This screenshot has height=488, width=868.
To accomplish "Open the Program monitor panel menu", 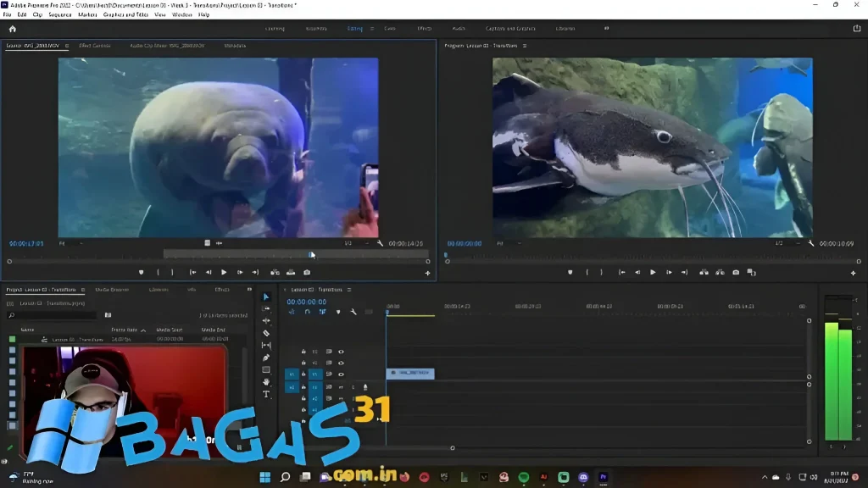I will coord(524,46).
